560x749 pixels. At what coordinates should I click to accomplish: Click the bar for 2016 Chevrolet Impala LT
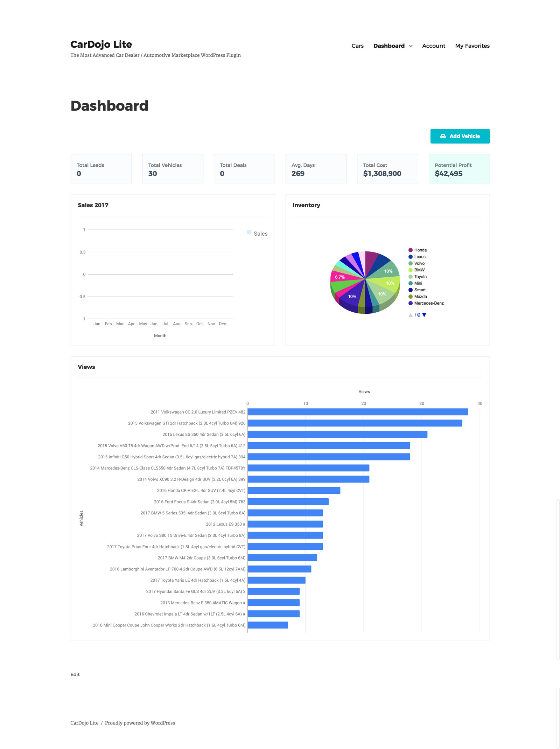tap(274, 614)
